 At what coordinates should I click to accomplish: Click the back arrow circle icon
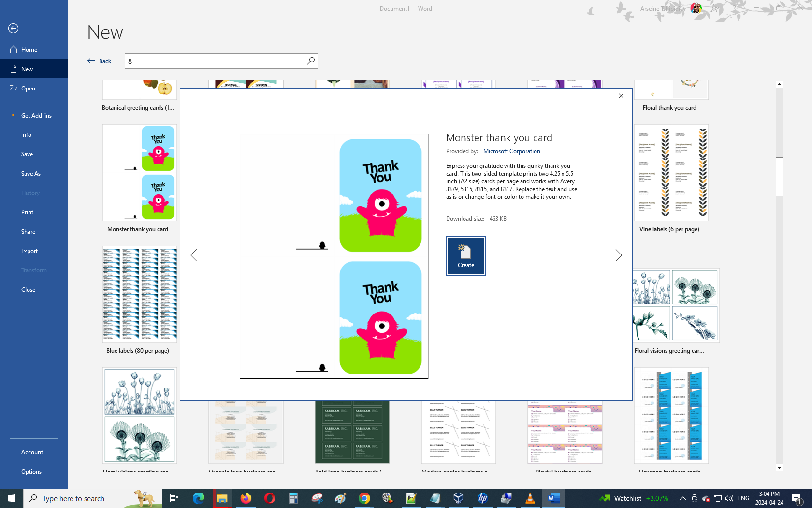14,29
